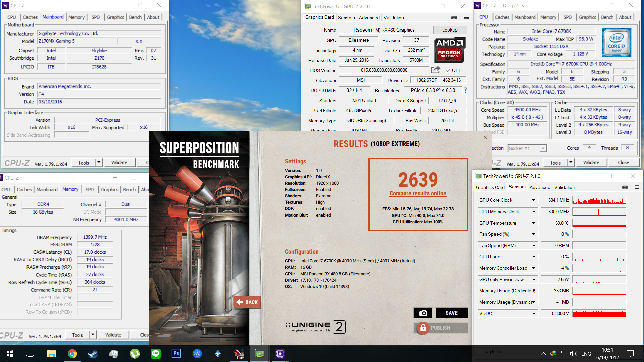Open the hamburger menu in GPU-Z Sensors window

[x=637, y=187]
